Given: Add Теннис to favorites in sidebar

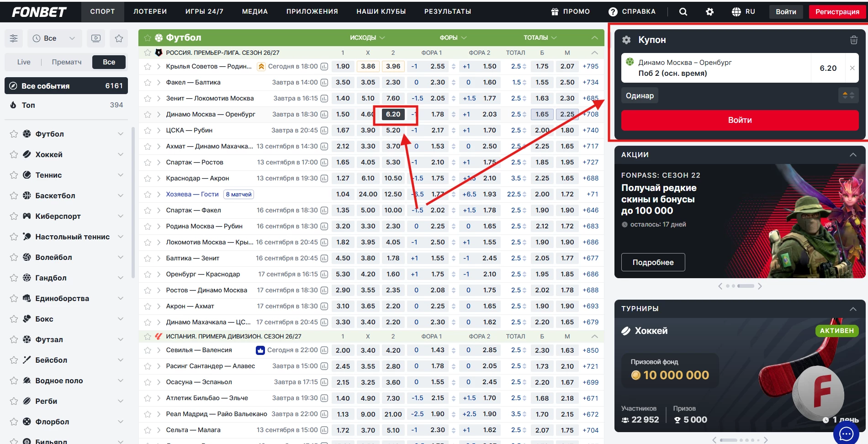Looking at the screenshot, I should tap(14, 175).
